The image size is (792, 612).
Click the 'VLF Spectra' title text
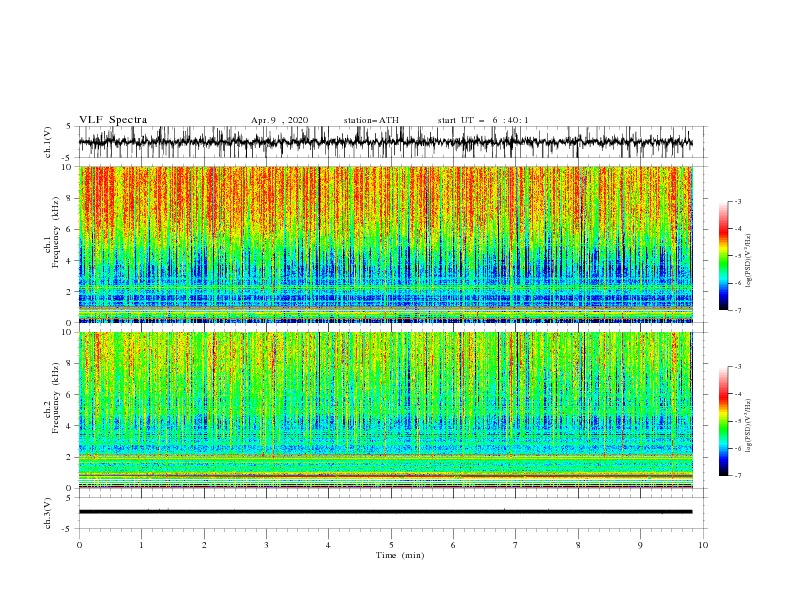(113, 120)
